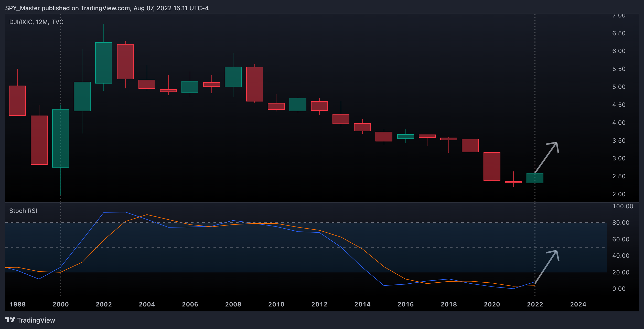Click the 2022 time axis label

(x=535, y=304)
